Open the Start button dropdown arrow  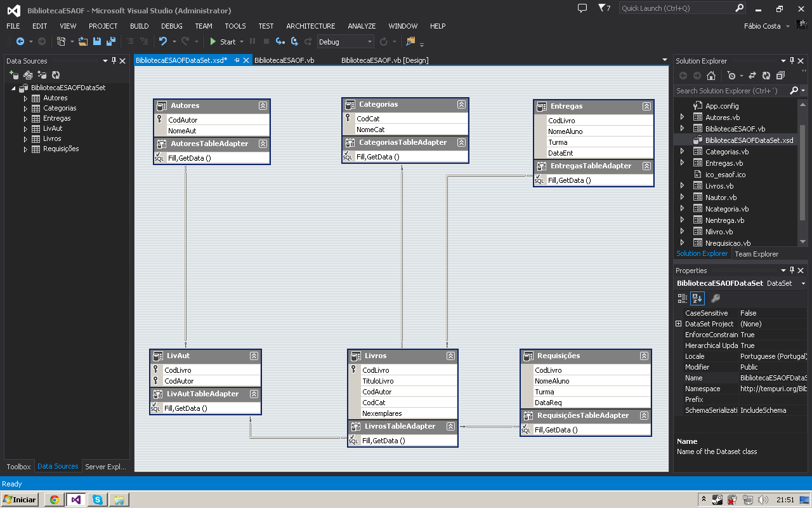click(242, 42)
